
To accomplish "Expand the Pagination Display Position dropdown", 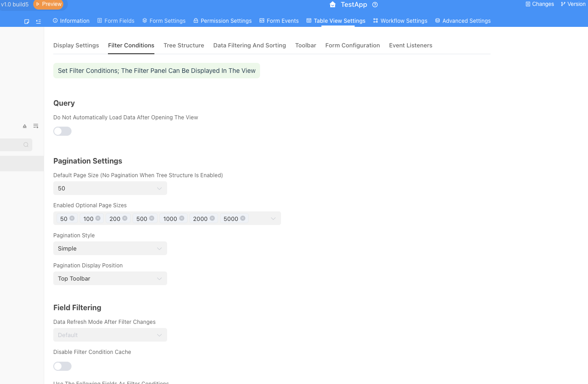I will (x=110, y=278).
